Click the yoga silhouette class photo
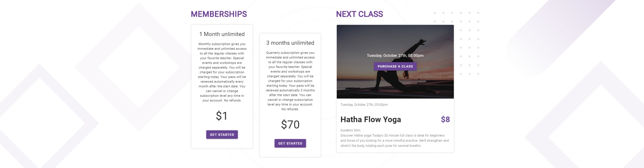 pos(395,61)
